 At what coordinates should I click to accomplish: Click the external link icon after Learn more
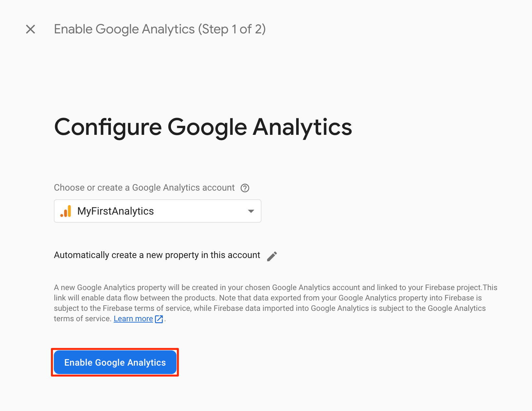[159, 319]
